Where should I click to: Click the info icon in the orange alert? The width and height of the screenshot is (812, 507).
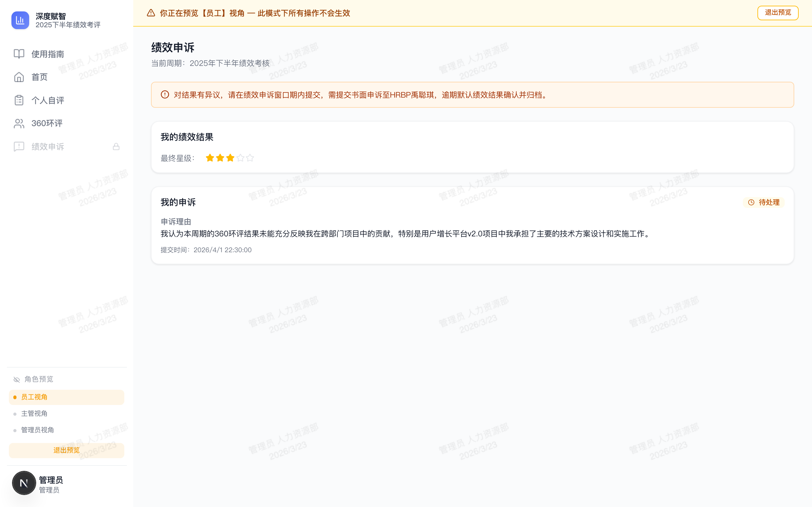[164, 94]
